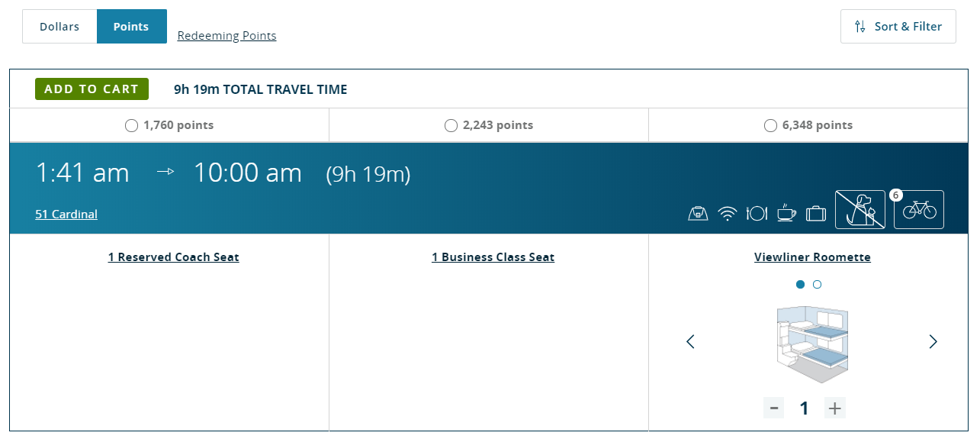The image size is (980, 439).
Task: Show previous room image with left chevron
Action: pyautogui.click(x=690, y=341)
